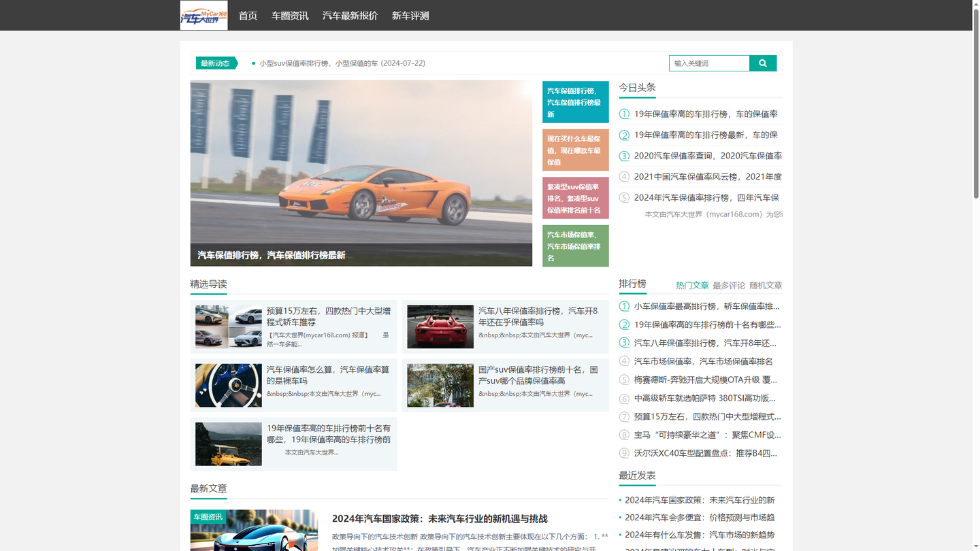The height and width of the screenshot is (551, 980).
Task: Click the 最新动态 label badge
Action: tap(216, 63)
